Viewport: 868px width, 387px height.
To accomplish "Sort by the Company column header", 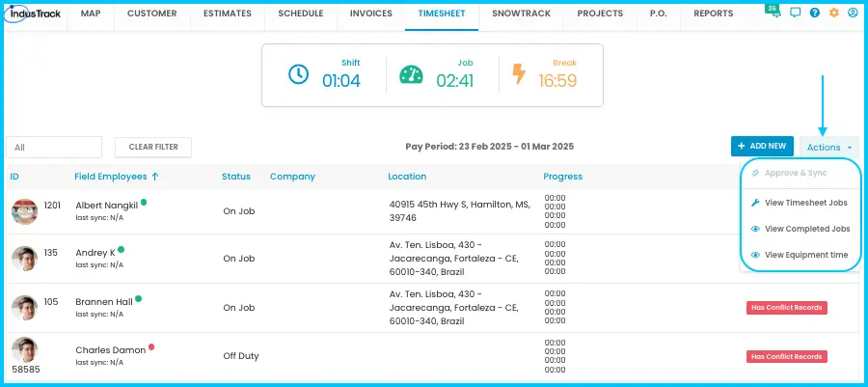I will (292, 177).
